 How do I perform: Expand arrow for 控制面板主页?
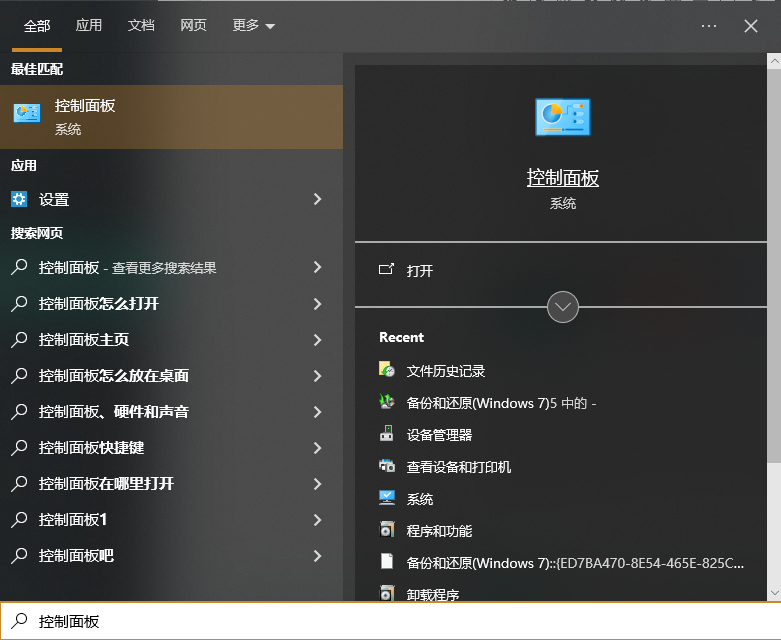317,339
